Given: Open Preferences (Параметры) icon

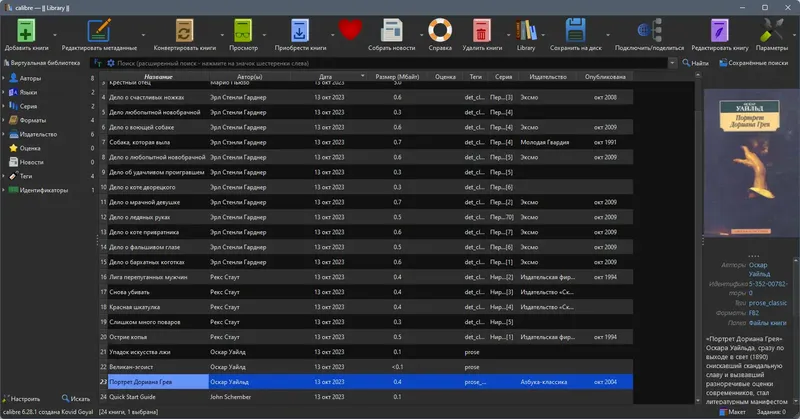Looking at the screenshot, I should [x=771, y=31].
